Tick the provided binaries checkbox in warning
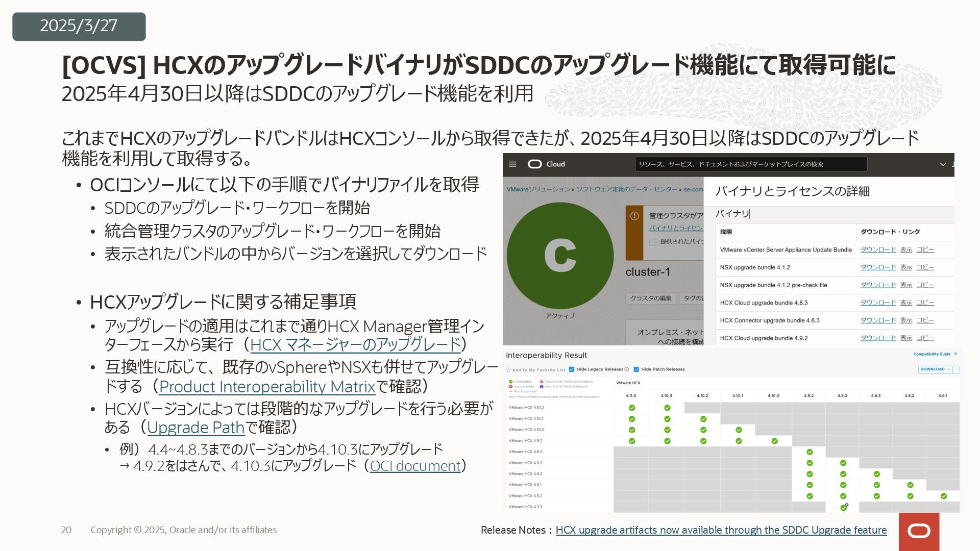 click(x=653, y=242)
